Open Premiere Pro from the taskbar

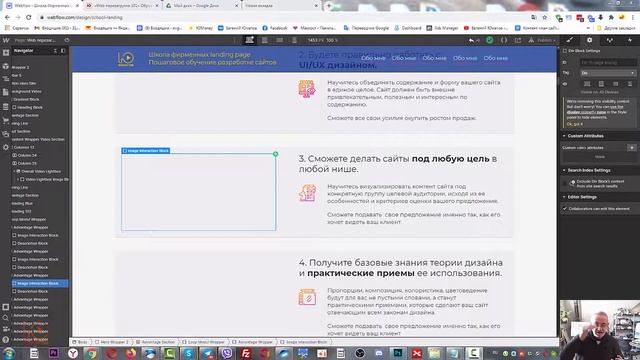pyautogui.click(x=53, y=353)
